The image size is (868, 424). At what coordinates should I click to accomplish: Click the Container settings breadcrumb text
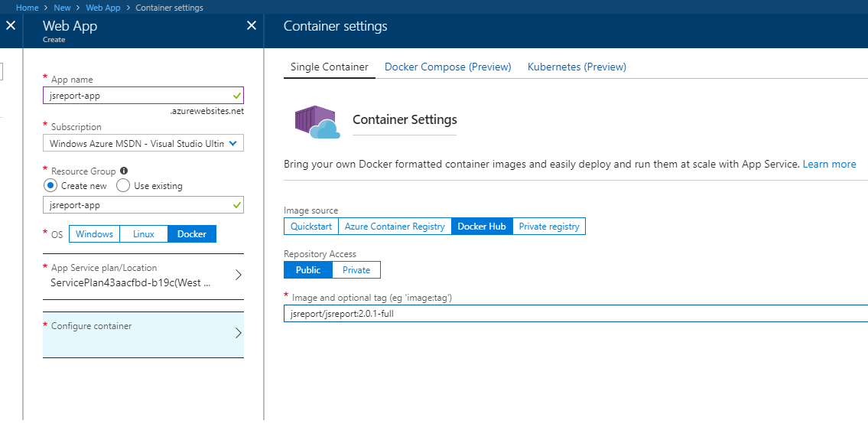169,8
